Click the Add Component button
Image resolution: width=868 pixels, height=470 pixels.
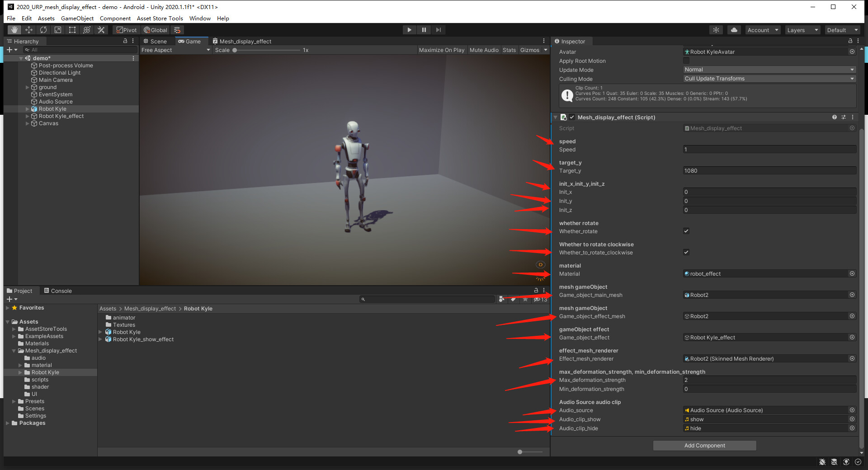(x=704, y=445)
